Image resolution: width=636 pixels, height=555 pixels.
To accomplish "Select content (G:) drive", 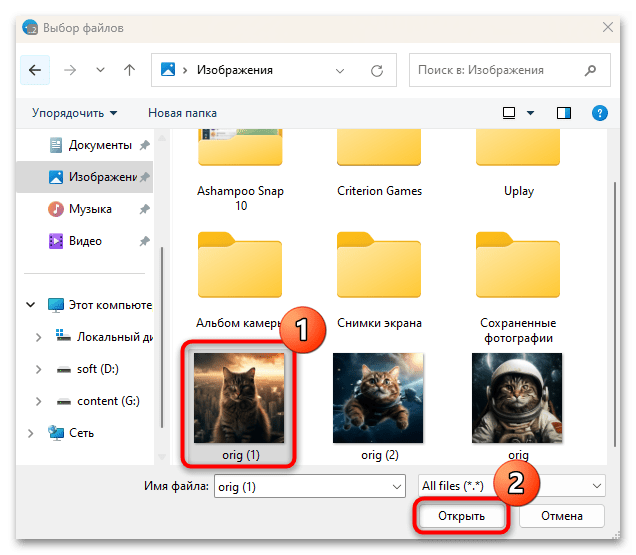I will click(x=98, y=401).
